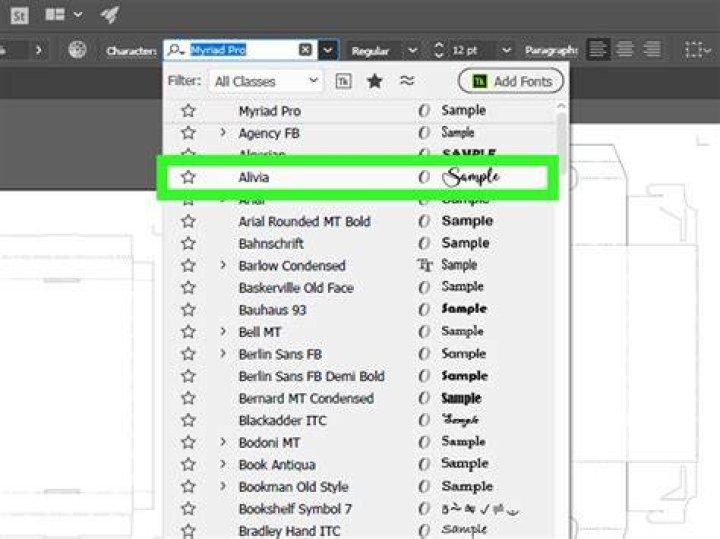Expand the Agency FB font family
This screenshot has width=720, height=539.
tap(223, 133)
